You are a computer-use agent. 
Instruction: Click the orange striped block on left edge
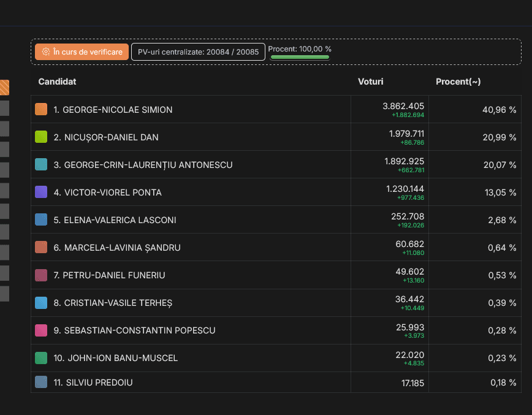[x=4, y=88]
